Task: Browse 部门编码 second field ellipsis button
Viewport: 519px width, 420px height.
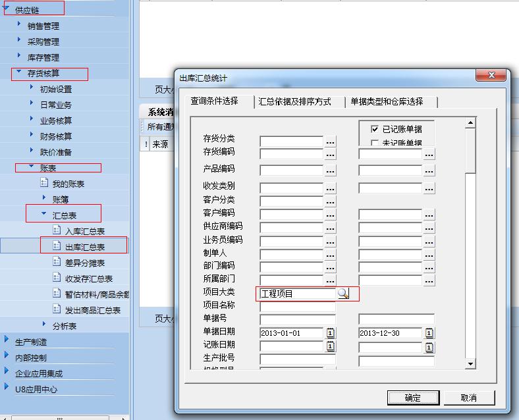Action: [x=429, y=268]
